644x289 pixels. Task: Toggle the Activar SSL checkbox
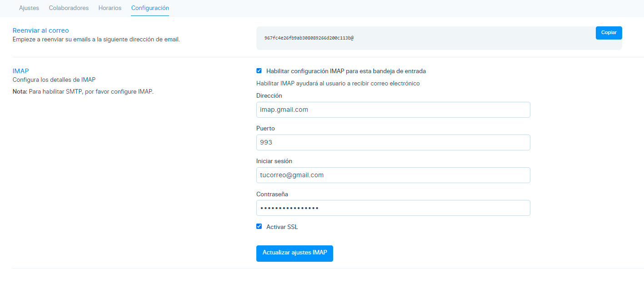pos(259,226)
